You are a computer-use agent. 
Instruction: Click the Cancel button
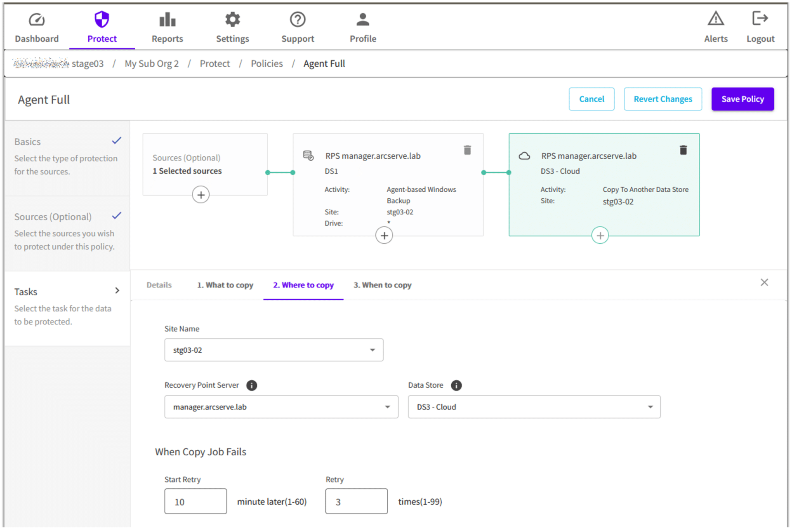click(x=591, y=99)
